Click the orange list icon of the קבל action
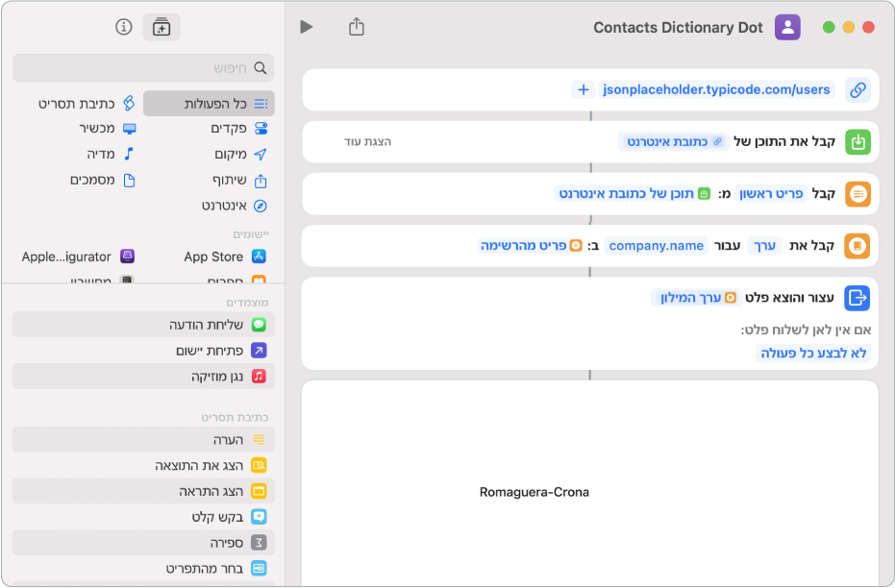Image resolution: width=895 pixels, height=588 pixels. pos(858,194)
